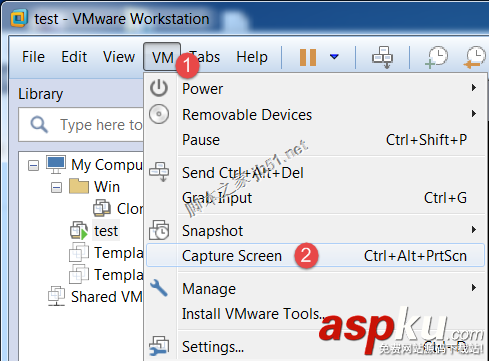Open the Manage submenu
The height and width of the screenshot is (361, 489).
[315, 289]
